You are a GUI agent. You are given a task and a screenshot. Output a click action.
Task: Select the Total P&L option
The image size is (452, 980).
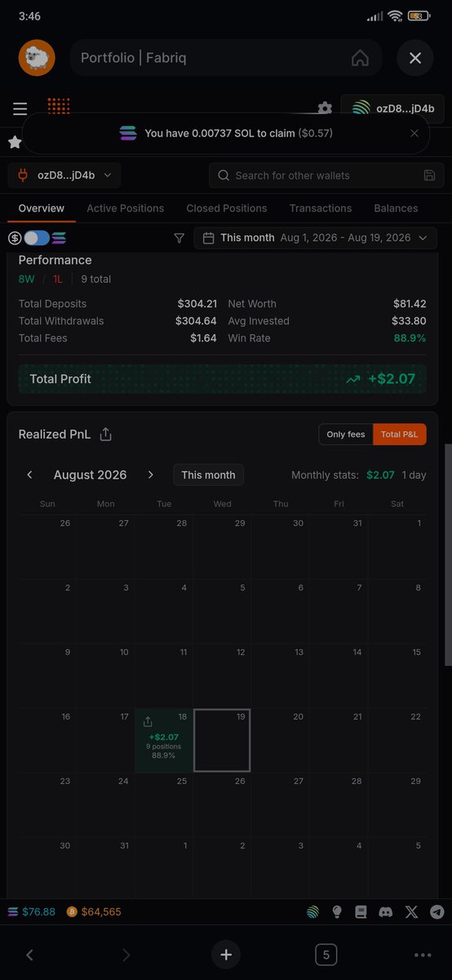(400, 434)
